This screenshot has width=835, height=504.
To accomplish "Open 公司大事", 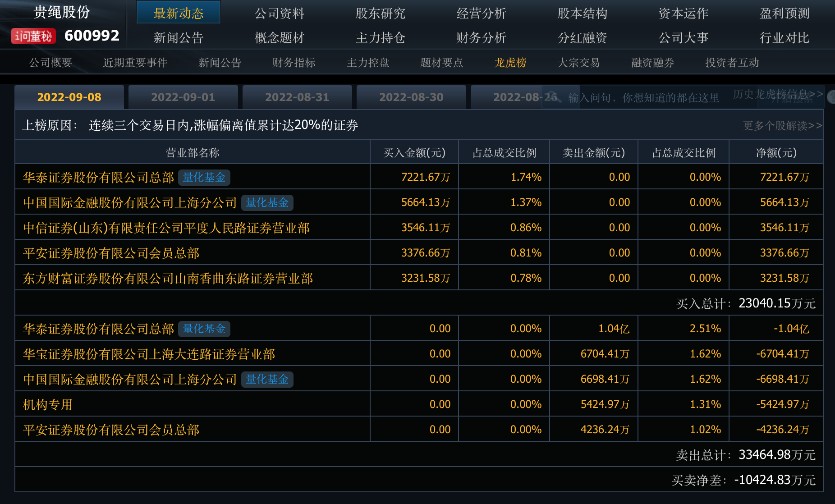I will pyautogui.click(x=684, y=37).
